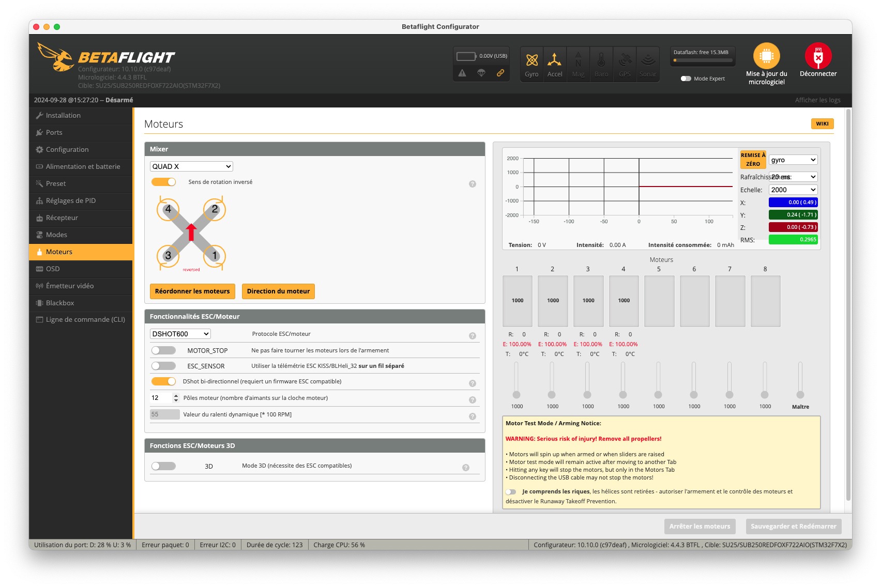Click help icon for Valeur du ralenti dynamique
881x588 pixels.
(x=472, y=416)
